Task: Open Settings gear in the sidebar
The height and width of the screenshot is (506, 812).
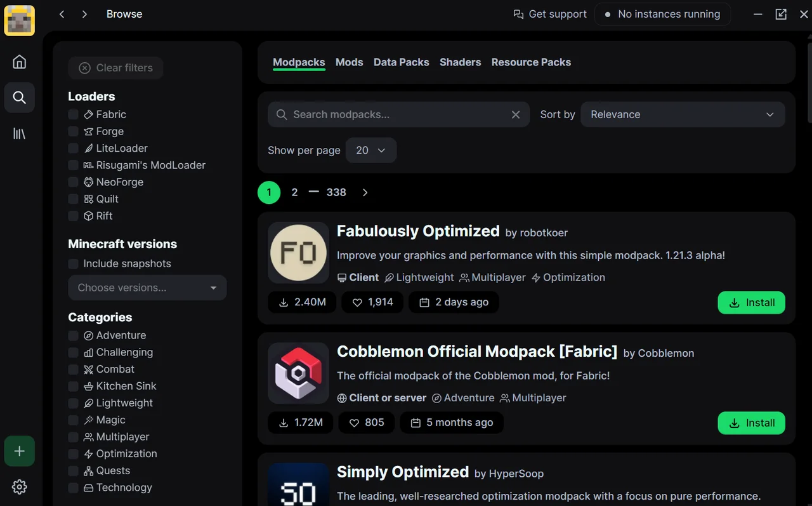Action: (x=20, y=487)
